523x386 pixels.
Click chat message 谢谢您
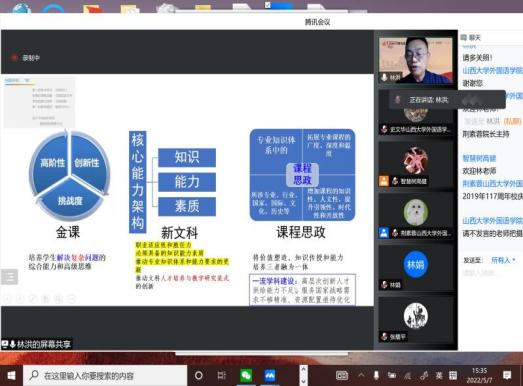(x=472, y=83)
